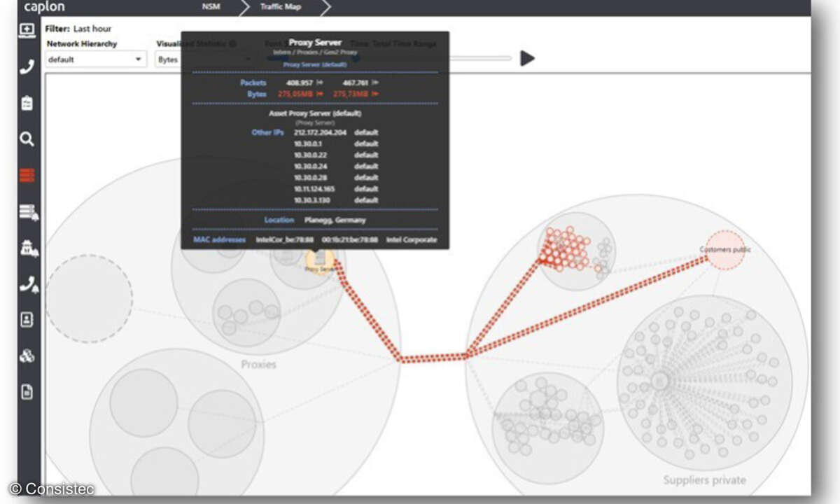Click the Packets label in tooltip
The width and height of the screenshot is (840, 504).
[253, 83]
